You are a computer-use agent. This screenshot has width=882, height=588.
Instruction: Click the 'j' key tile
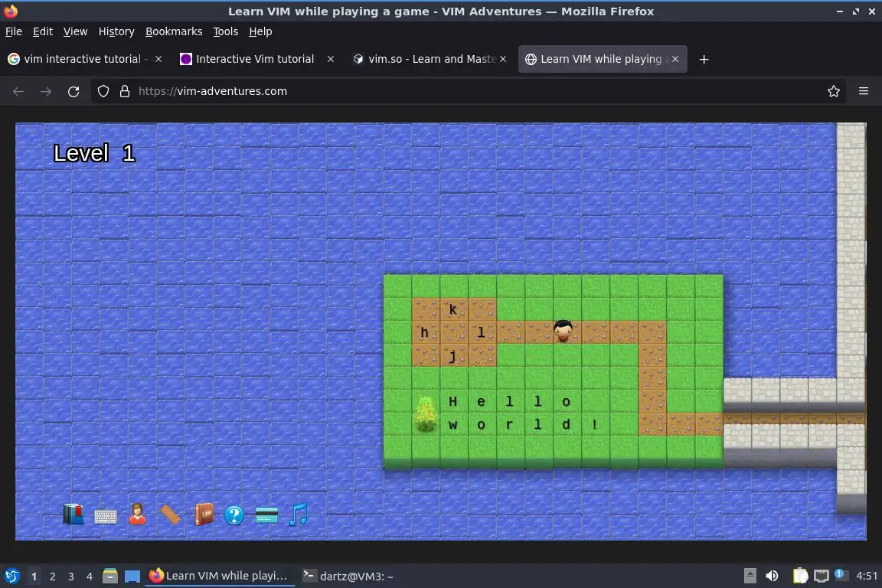tap(453, 355)
